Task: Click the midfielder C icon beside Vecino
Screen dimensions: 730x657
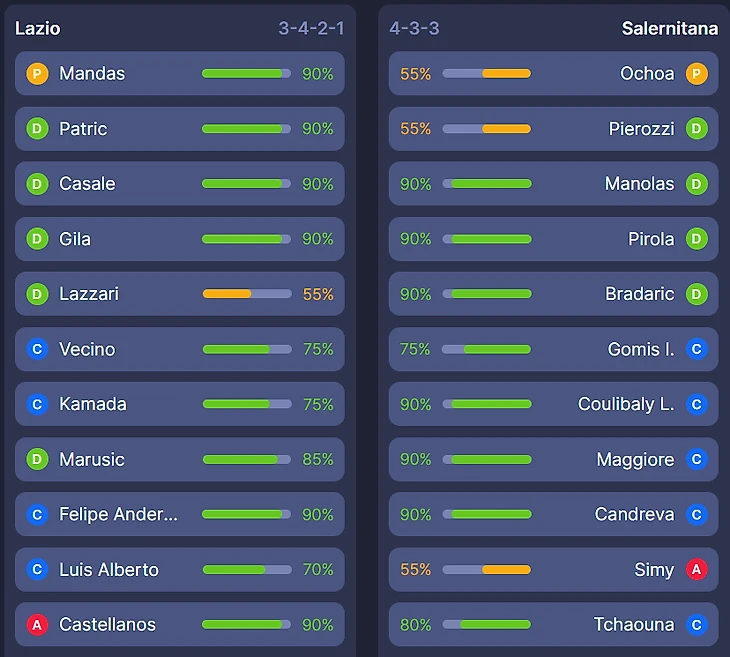Action: click(37, 349)
